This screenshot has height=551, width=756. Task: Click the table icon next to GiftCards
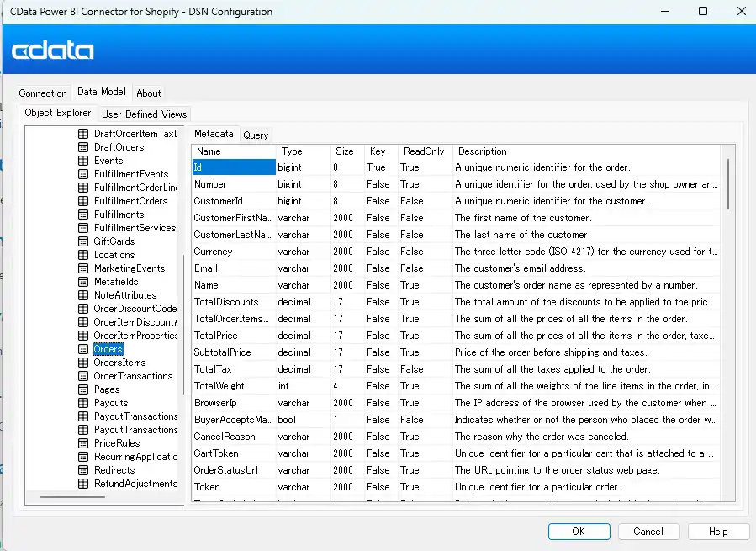tap(83, 241)
